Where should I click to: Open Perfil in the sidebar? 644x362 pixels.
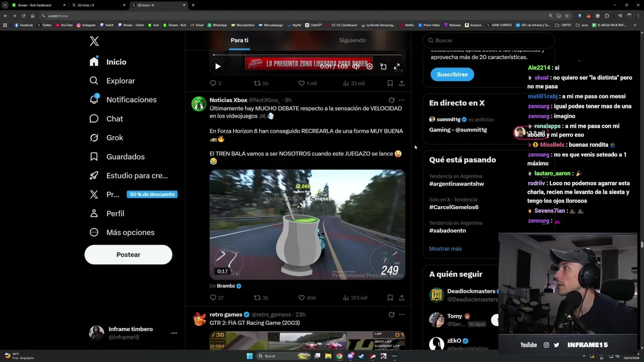coord(107,214)
